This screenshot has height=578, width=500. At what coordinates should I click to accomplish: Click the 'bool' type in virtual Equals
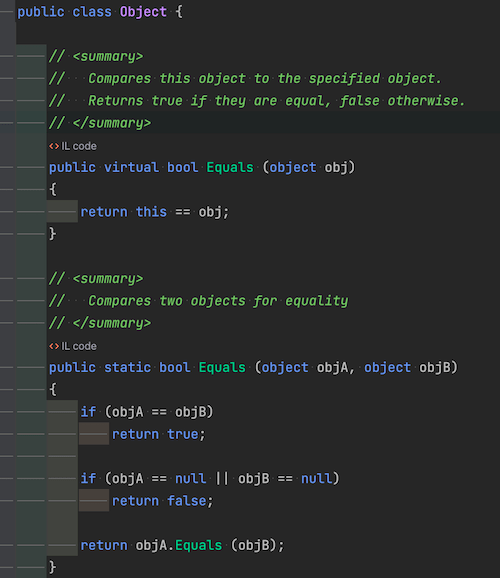click(183, 167)
